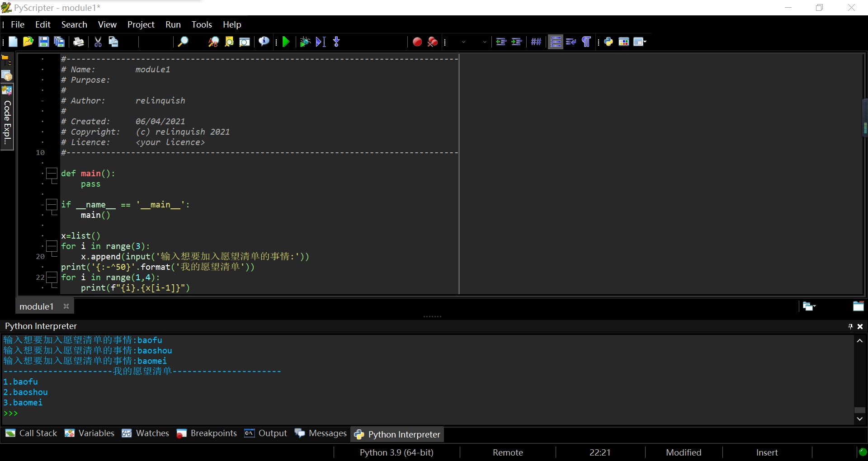Image resolution: width=868 pixels, height=461 pixels.
Task: Switch to the Messages tab
Action: pos(321,433)
